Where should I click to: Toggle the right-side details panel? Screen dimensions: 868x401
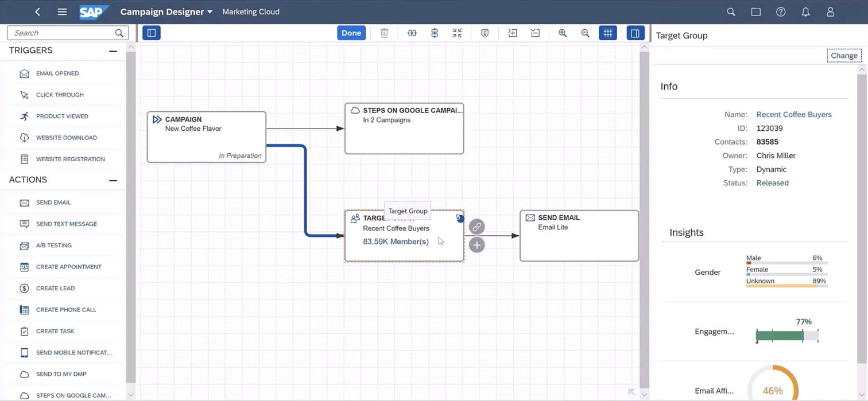(635, 33)
